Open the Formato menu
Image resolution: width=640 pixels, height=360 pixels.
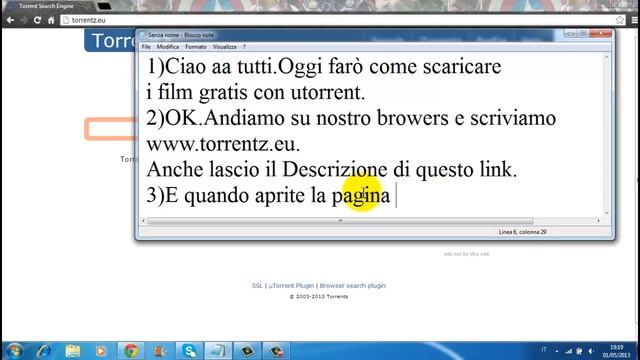coord(196,47)
